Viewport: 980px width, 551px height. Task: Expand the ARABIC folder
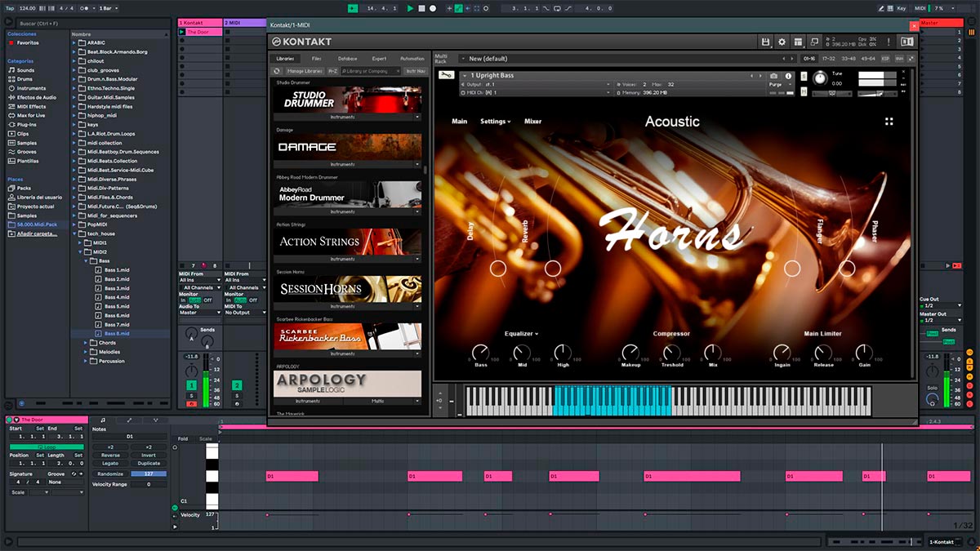click(73, 43)
